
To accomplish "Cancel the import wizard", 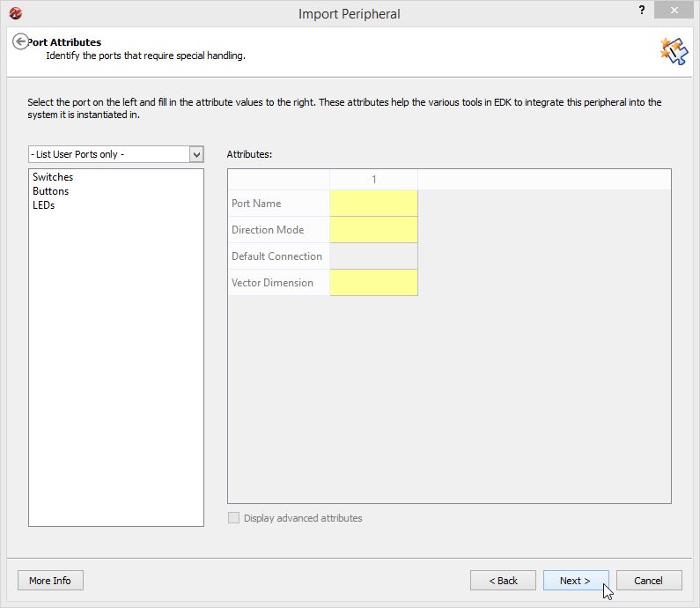I will pyautogui.click(x=649, y=581).
